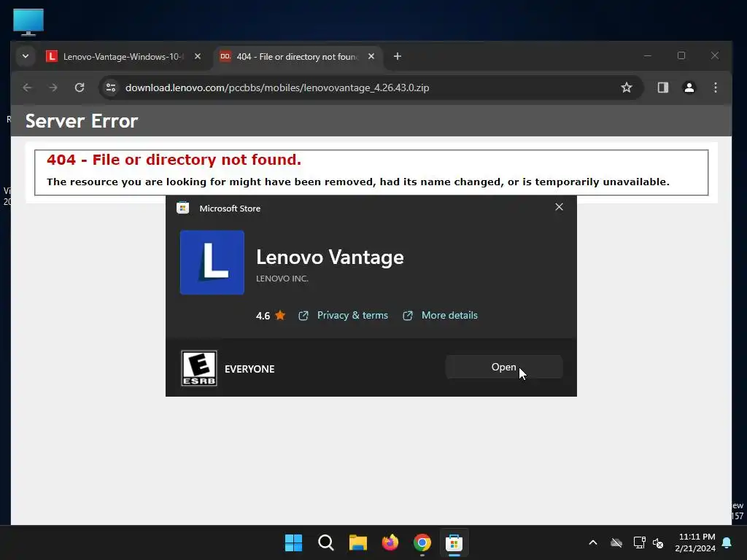Open taskbar Search
747x560 pixels.
326,542
